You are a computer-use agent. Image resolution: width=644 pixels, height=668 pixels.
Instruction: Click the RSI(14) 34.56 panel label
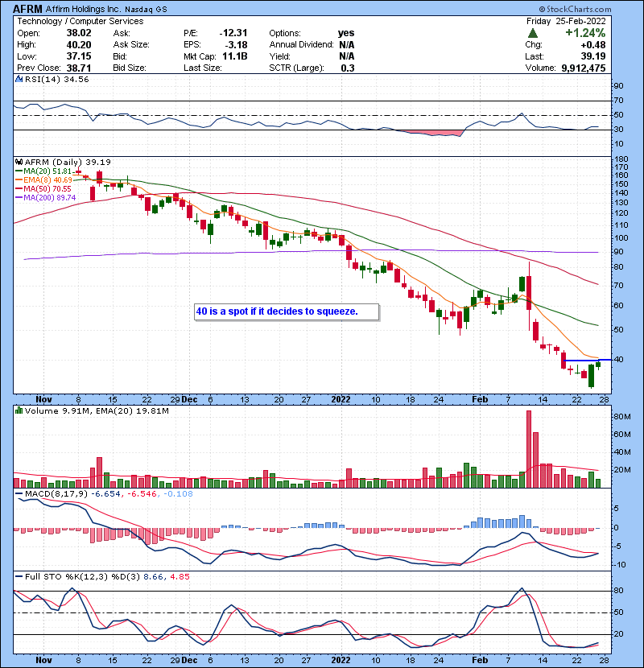click(x=56, y=79)
